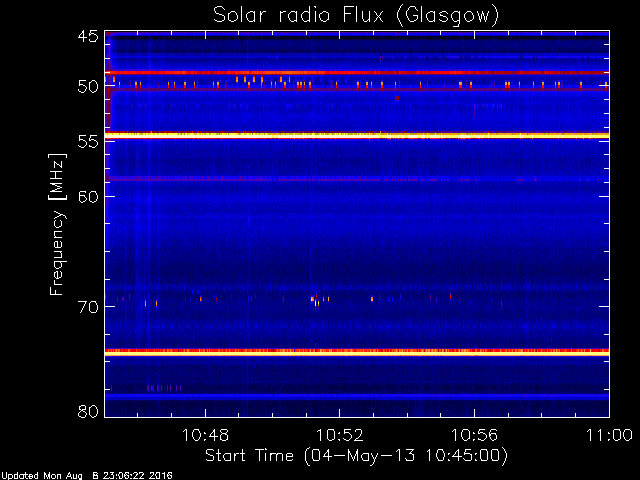Click the faint red band near 58 MHz
Image resolution: width=640 pixels, height=480 pixels.
[357, 179]
